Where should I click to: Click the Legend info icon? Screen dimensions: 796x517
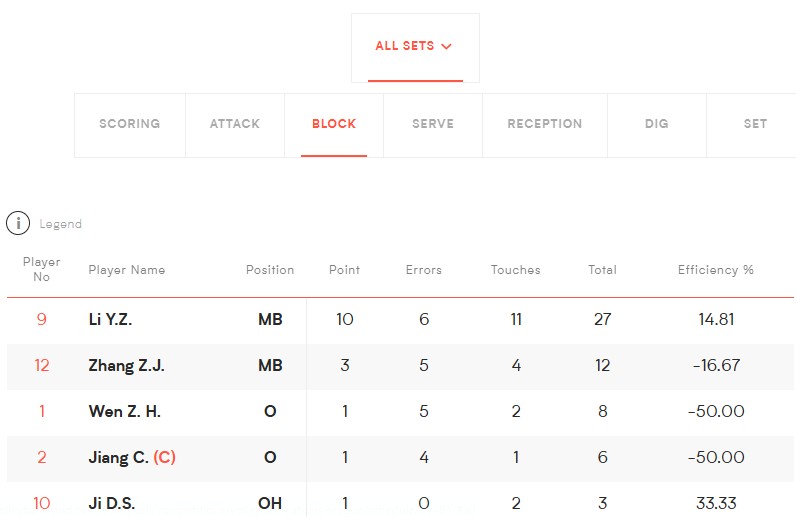[x=18, y=223]
